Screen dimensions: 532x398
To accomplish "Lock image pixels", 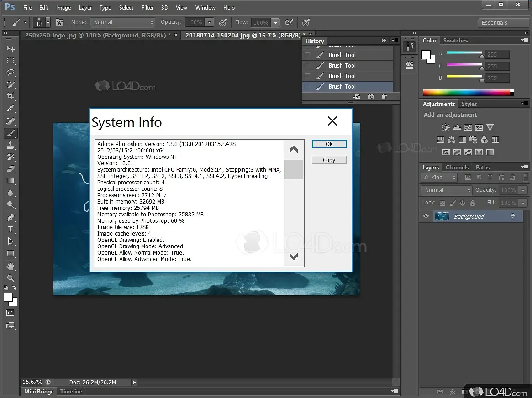I will (452, 203).
